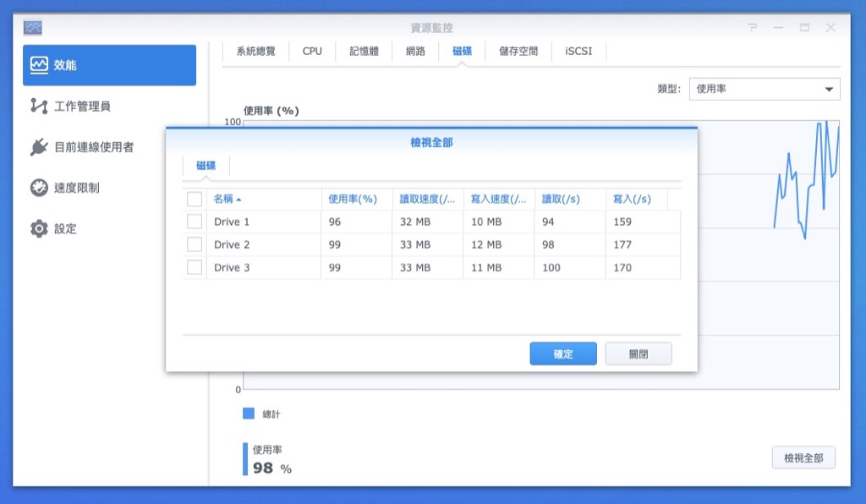Click Drive 2 write speed 12 MB
The width and height of the screenshot is (866, 504).
pos(486,244)
